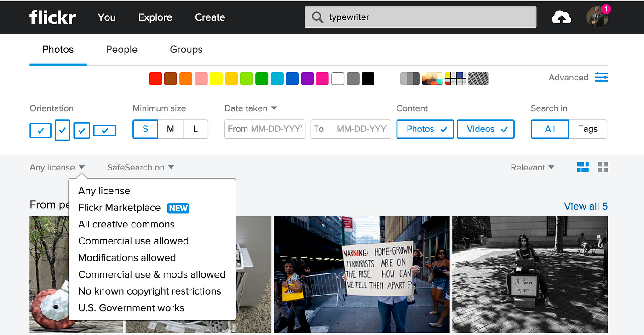Toggle the Photos content filter

point(425,129)
